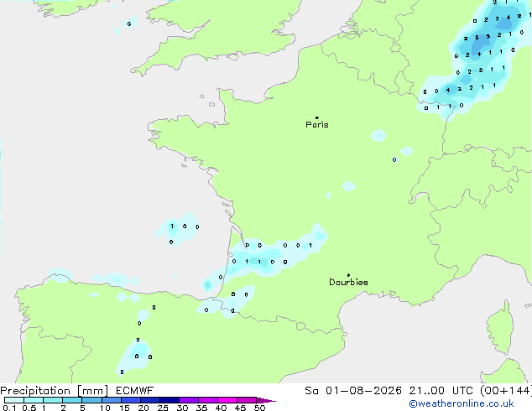Viewport: 532px width, 411px height.
Task: Click the legend's "0.1" value label
Action: point(9,408)
